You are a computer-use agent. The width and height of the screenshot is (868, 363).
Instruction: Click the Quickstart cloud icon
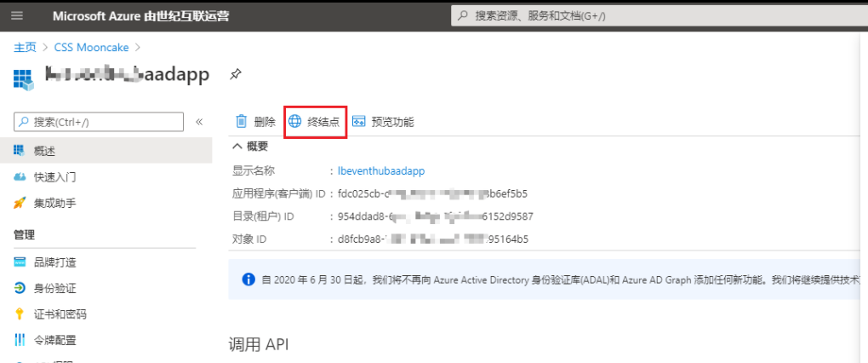[x=20, y=177]
